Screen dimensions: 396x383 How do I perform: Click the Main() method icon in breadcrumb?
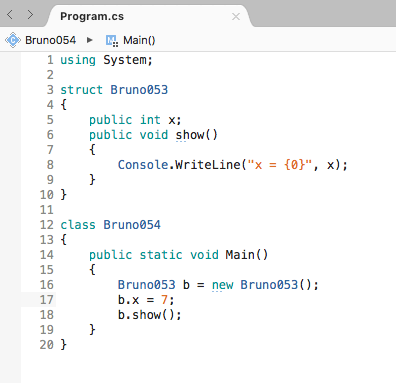tap(112, 41)
